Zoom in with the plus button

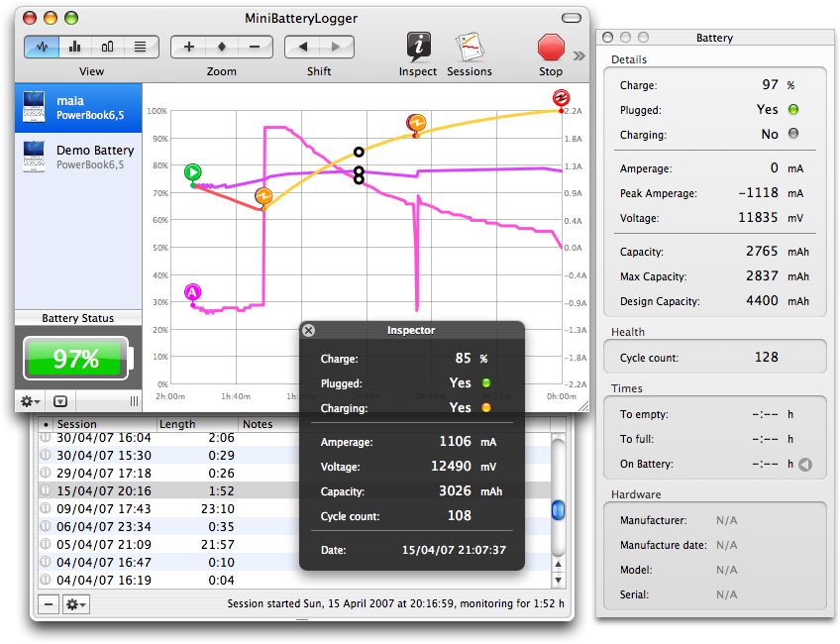[x=188, y=47]
